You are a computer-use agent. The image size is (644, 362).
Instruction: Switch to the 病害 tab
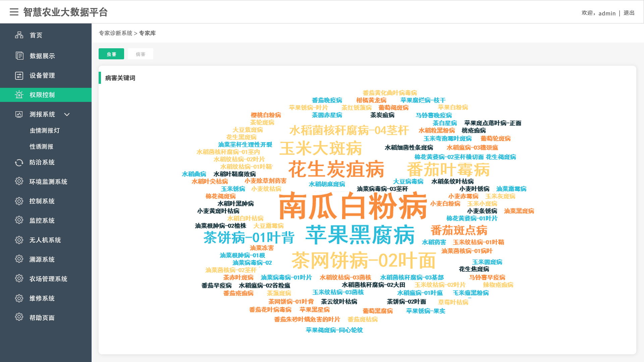point(141,54)
